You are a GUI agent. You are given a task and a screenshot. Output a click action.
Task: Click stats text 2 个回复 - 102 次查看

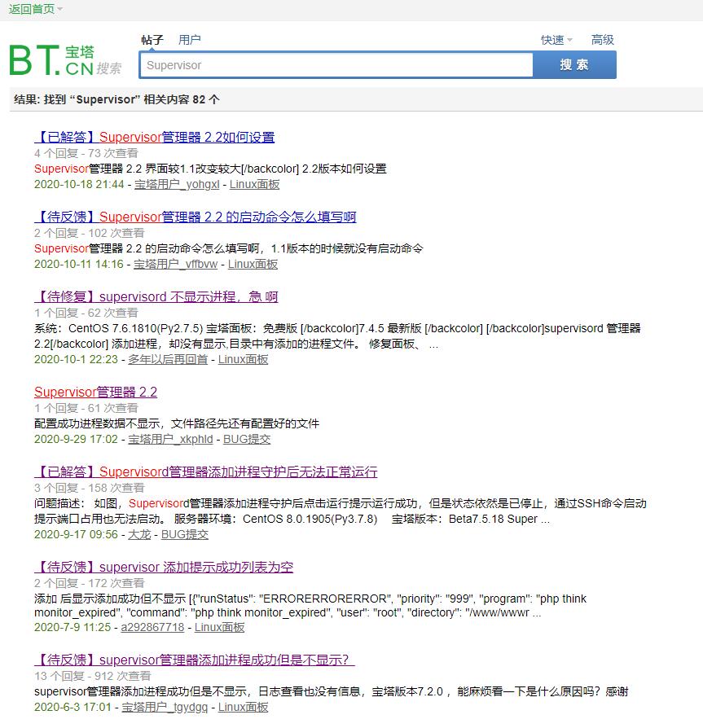pos(90,233)
